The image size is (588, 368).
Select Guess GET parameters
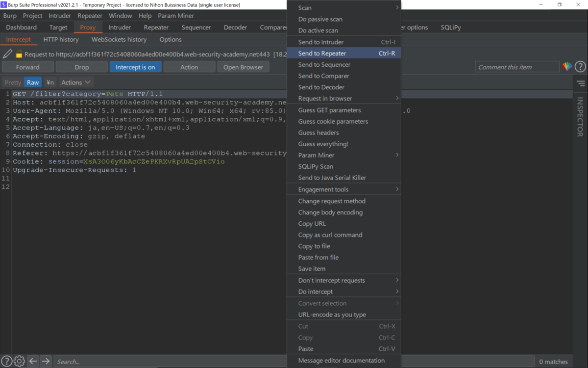click(344, 110)
